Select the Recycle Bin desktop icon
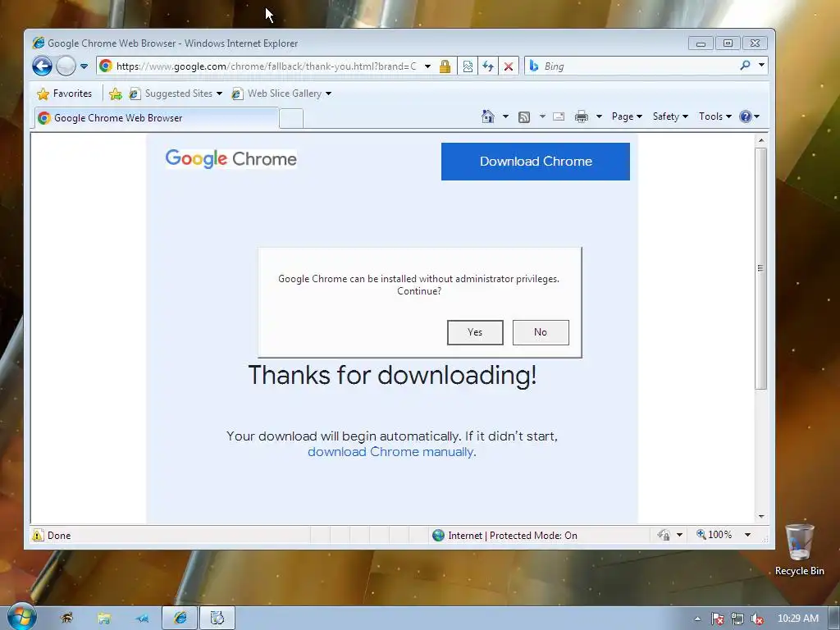 (799, 550)
